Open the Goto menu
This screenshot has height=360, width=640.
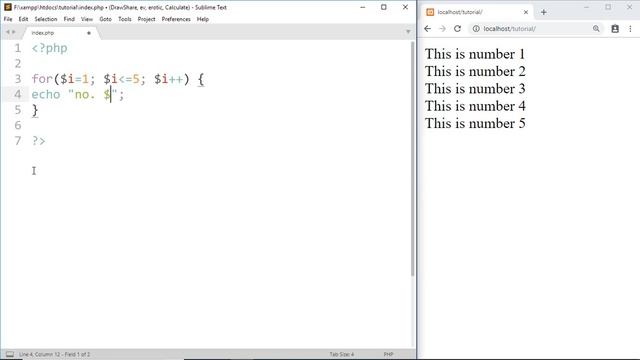click(105, 19)
